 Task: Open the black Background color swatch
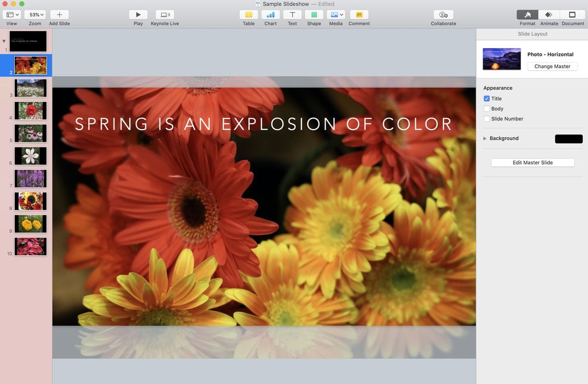569,139
